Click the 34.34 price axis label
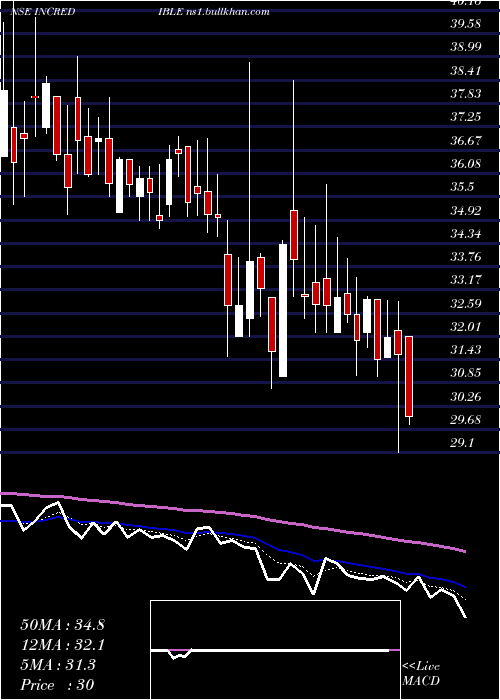The width and height of the screenshot is (500, 700). point(466,233)
